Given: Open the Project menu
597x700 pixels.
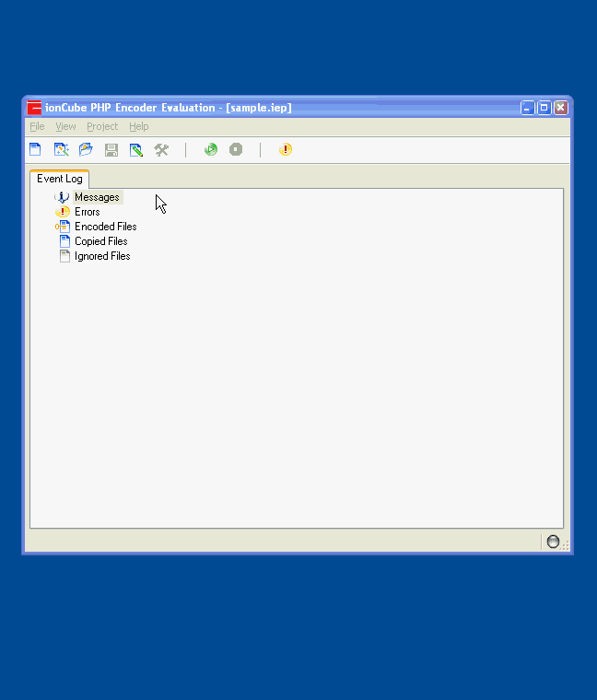Looking at the screenshot, I should (102, 127).
